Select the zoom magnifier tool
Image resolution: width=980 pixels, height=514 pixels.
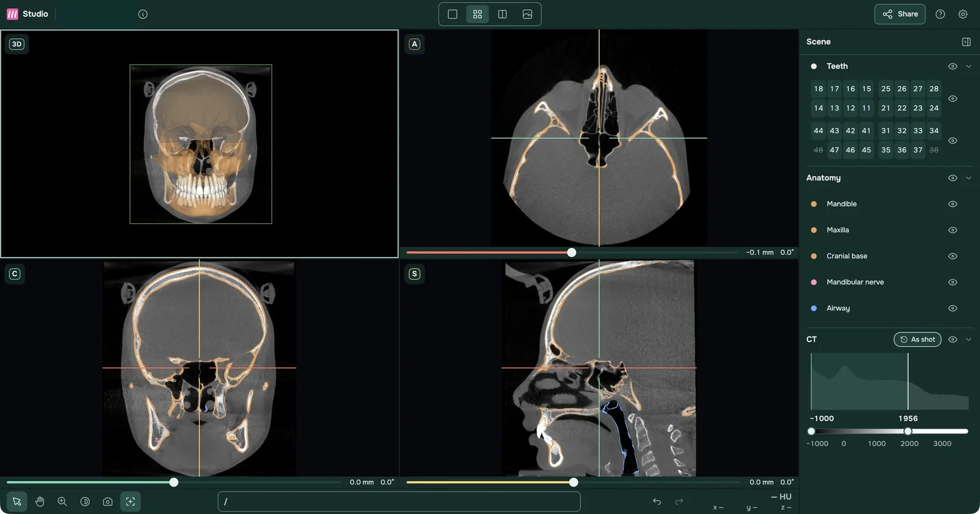[x=62, y=501]
